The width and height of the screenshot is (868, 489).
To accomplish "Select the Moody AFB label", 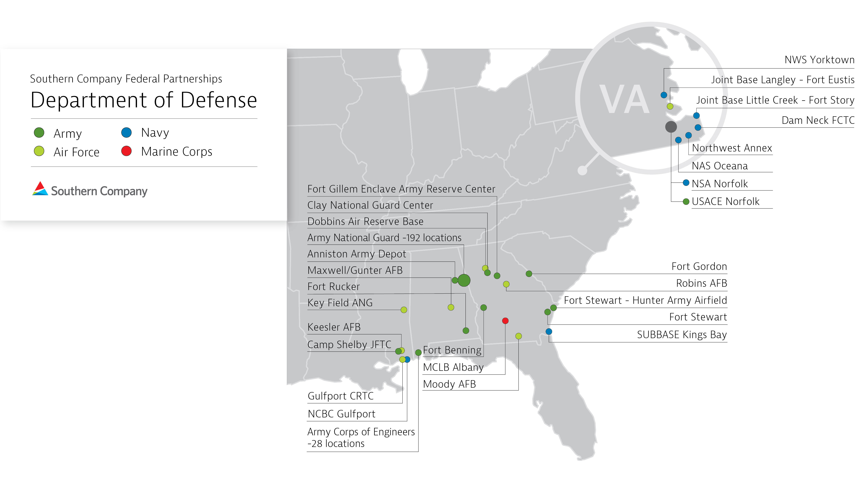I will [449, 384].
